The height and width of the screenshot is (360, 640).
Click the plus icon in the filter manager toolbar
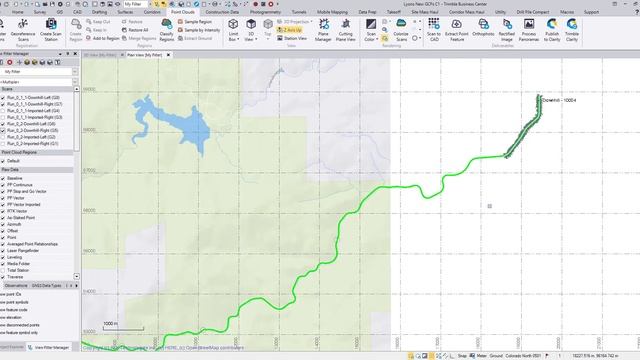point(19,62)
